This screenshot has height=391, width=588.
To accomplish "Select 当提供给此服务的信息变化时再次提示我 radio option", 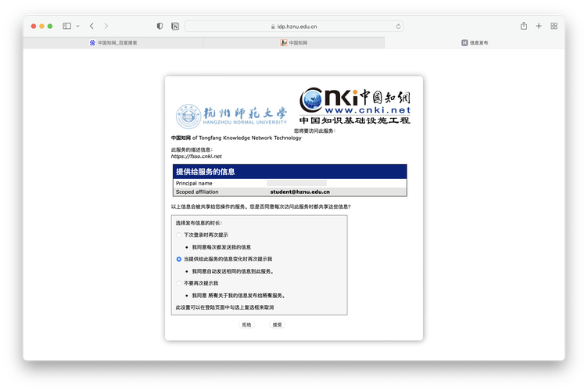I will pyautogui.click(x=179, y=259).
